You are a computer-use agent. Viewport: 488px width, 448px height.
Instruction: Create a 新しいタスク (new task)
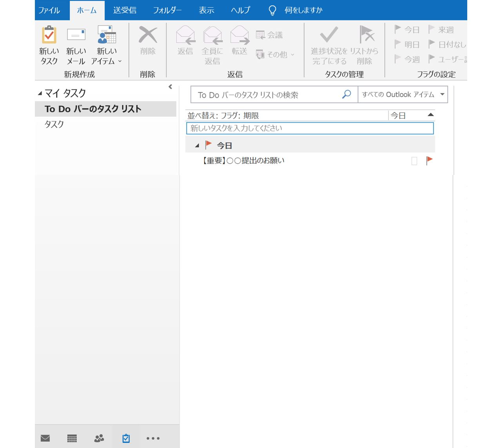pyautogui.click(x=48, y=44)
